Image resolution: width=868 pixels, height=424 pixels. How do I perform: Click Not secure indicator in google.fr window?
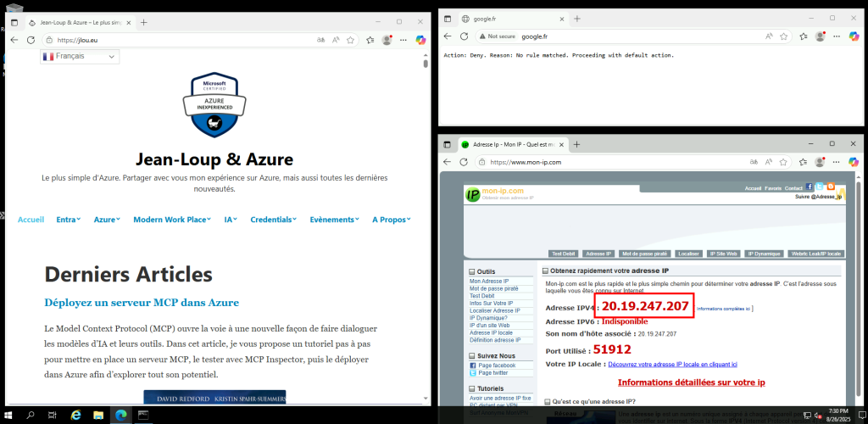498,36
